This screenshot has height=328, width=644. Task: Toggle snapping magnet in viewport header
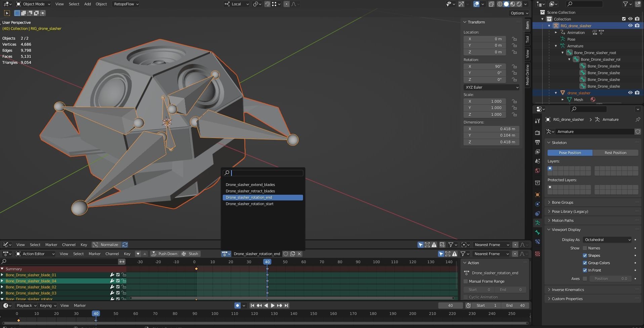click(x=267, y=4)
